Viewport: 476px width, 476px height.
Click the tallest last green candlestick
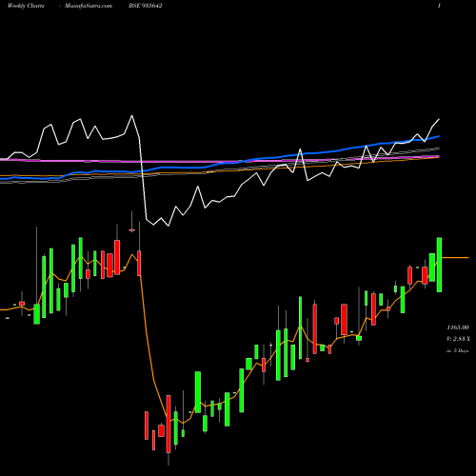439,265
